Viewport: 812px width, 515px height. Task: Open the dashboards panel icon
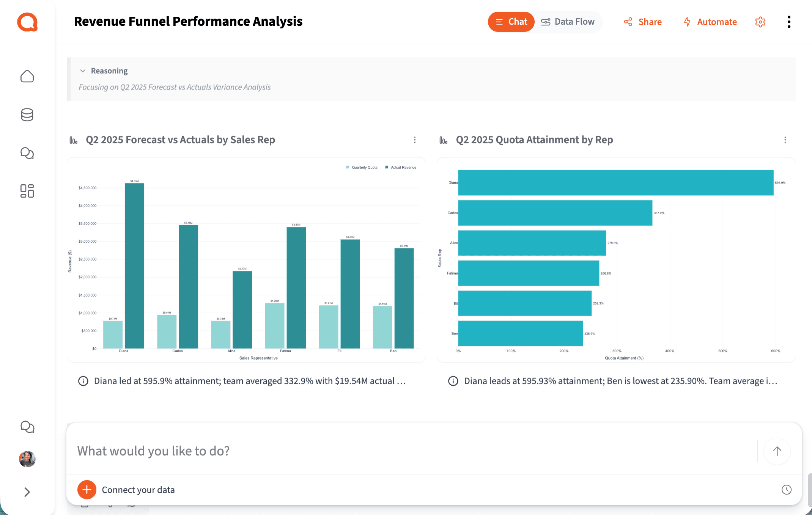(x=27, y=192)
